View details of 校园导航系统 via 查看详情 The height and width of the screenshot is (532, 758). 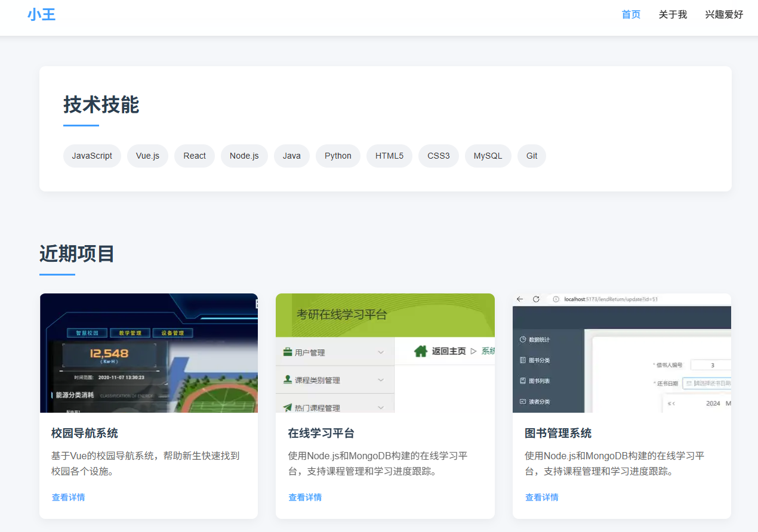pos(68,497)
